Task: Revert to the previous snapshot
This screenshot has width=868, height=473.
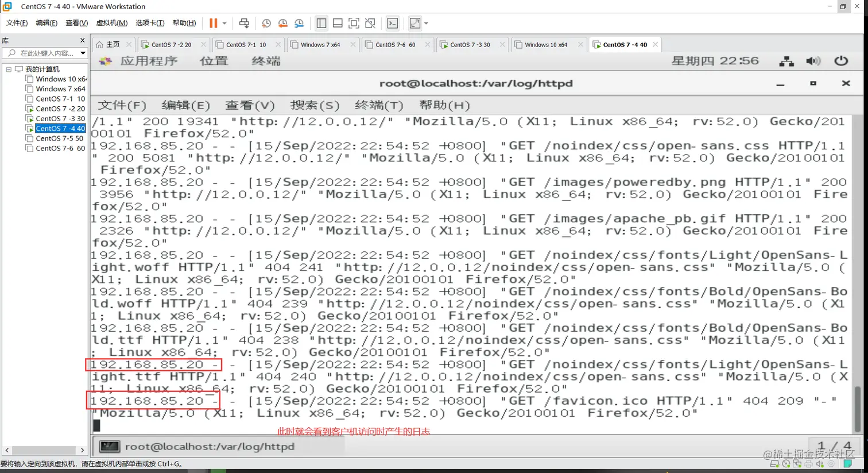Action: [282, 23]
